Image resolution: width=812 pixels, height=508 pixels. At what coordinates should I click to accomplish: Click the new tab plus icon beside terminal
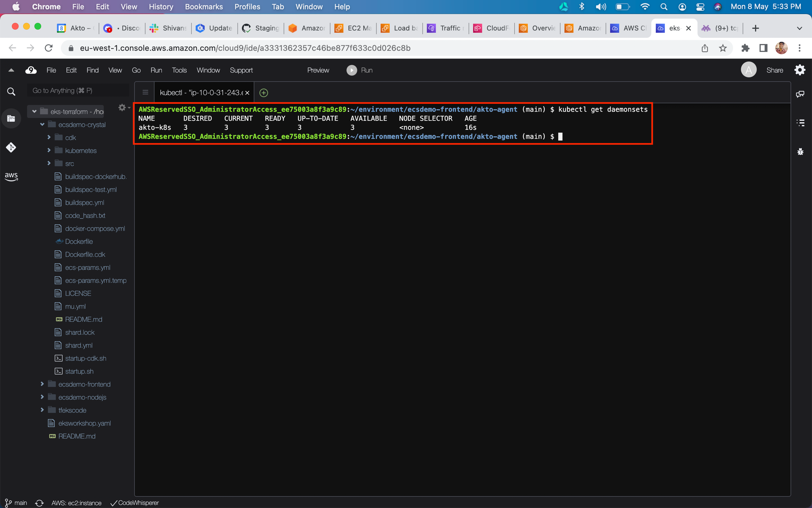263,93
